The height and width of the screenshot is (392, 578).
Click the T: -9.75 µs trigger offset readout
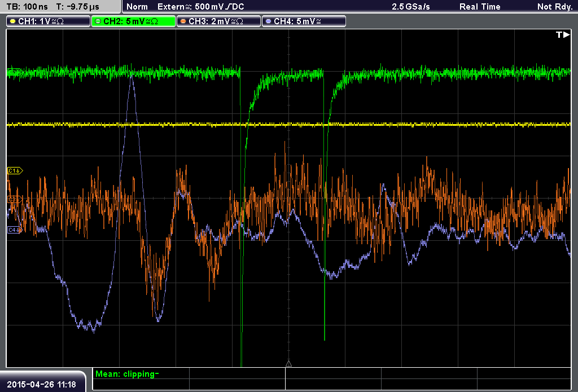[x=78, y=7]
